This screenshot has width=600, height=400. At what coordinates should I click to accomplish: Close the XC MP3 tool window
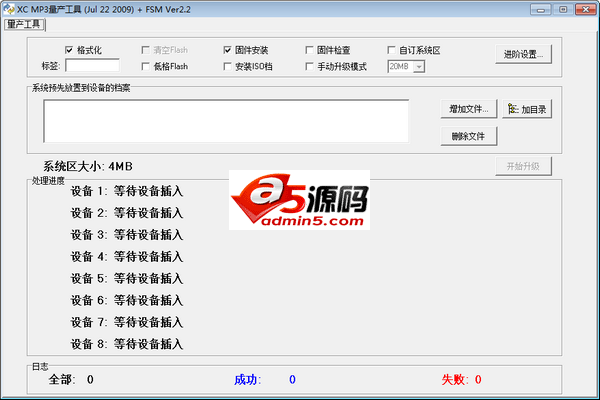pos(585,10)
